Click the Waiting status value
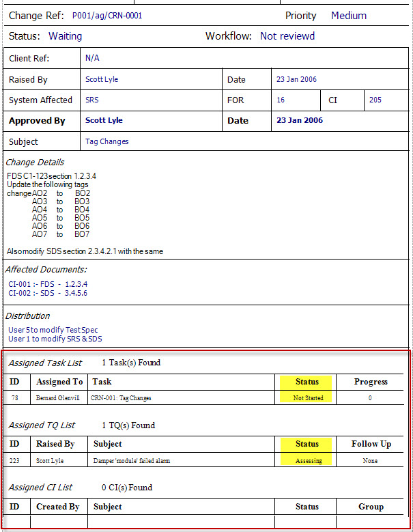413x532 pixels. coord(65,36)
